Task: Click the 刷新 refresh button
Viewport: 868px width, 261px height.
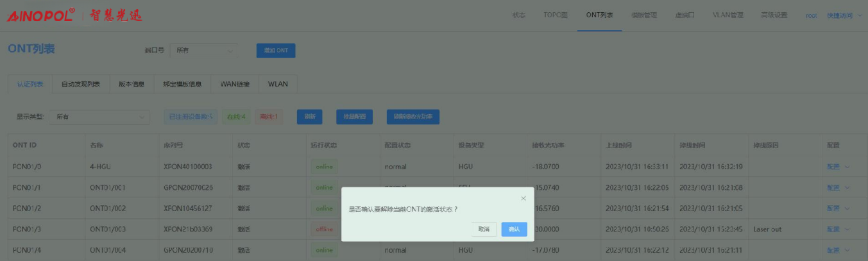Action: [x=309, y=117]
